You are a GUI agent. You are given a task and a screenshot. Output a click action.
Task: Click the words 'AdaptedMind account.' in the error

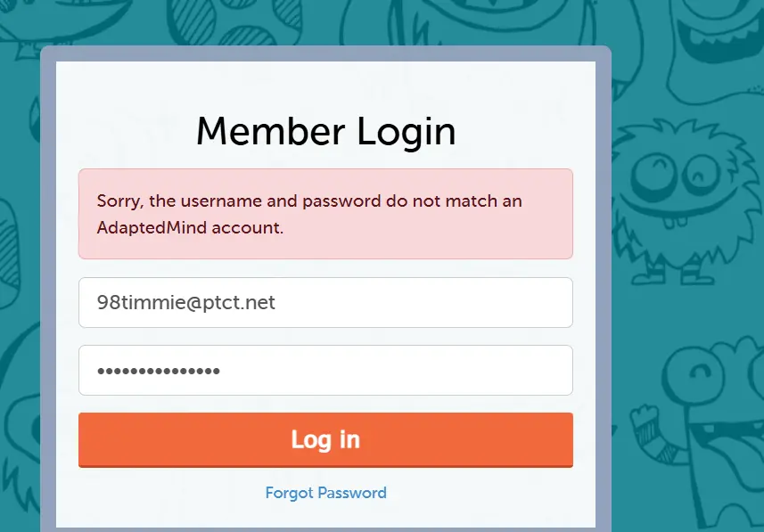click(190, 227)
